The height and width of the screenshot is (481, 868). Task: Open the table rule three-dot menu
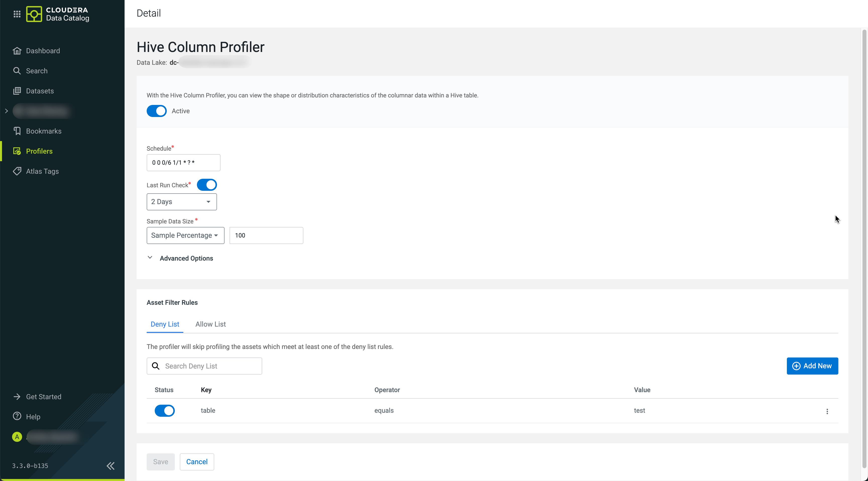pos(827,411)
